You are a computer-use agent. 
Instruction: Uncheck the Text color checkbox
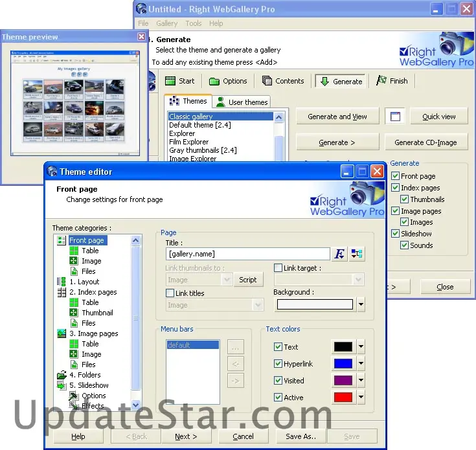point(278,346)
